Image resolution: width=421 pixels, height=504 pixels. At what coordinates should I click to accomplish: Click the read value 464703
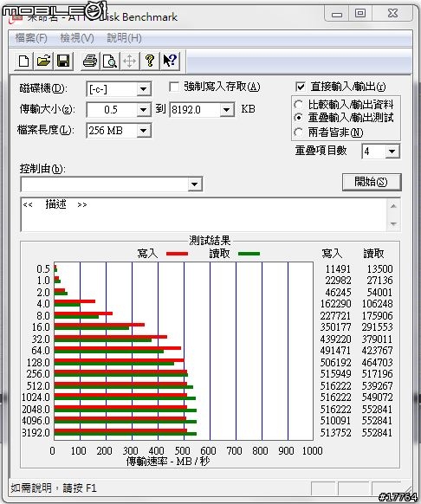pos(377,363)
